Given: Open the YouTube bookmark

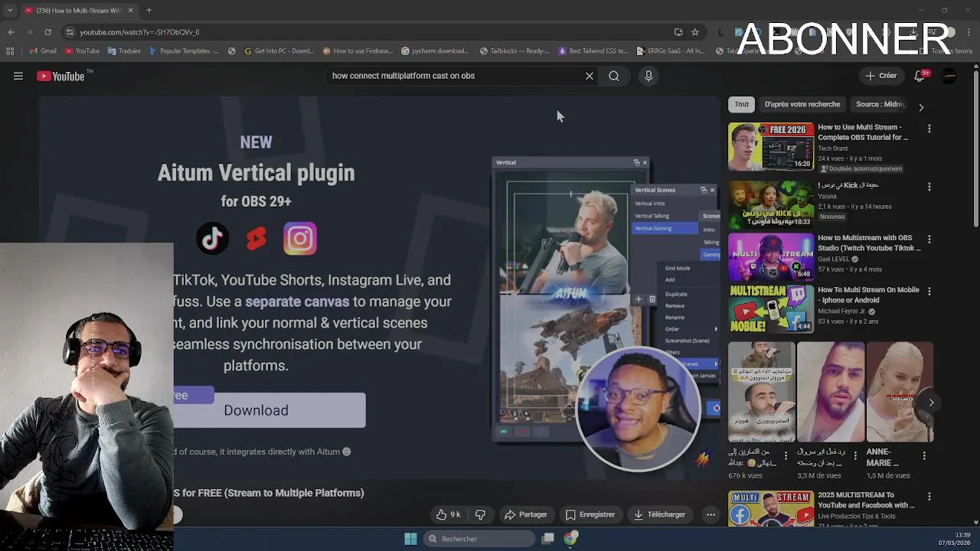Looking at the screenshot, I should 82,51.
